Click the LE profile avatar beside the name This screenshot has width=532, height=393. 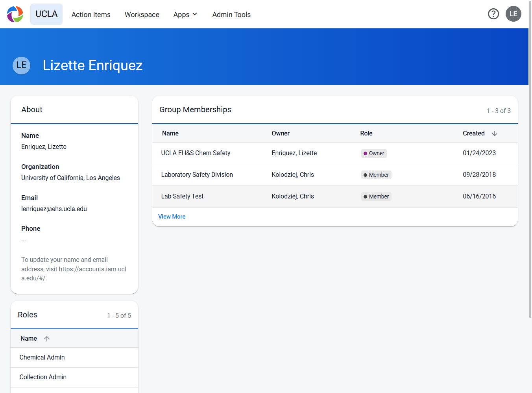click(22, 65)
